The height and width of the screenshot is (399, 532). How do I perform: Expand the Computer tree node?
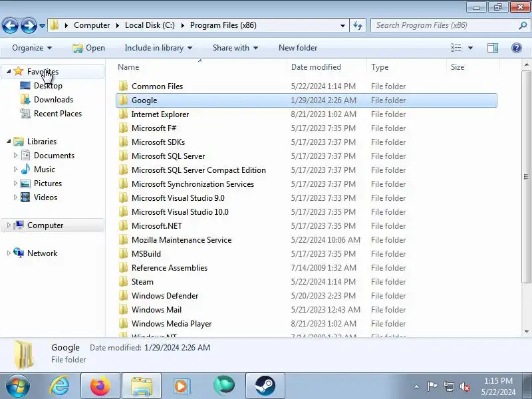point(9,225)
